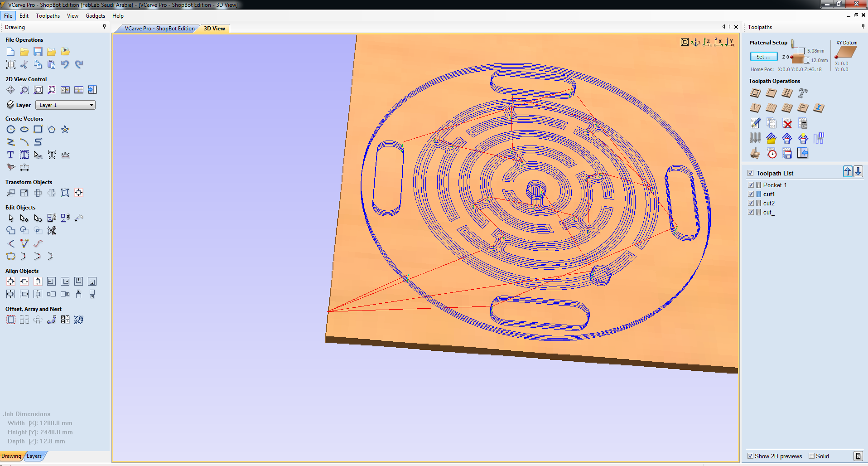Select the Draw Text tool
Viewport: 868px width, 466px height.
point(10,155)
